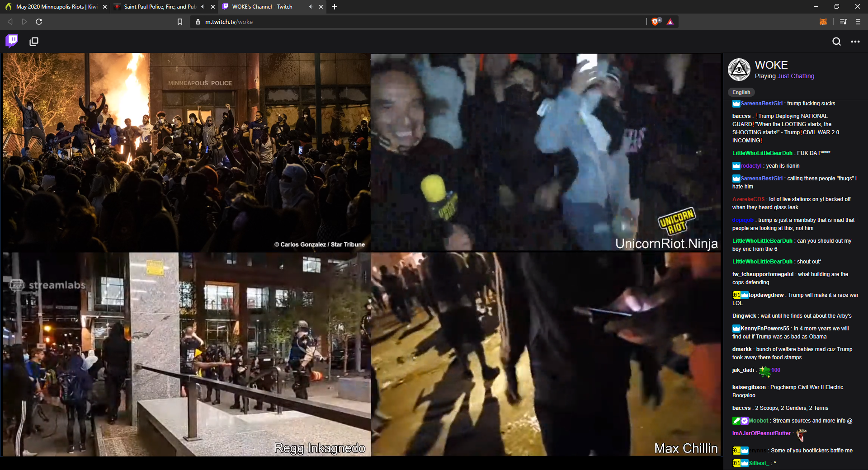Close the WOKE's Channel Twitch tab
This screenshot has width=868, height=470.
321,7
